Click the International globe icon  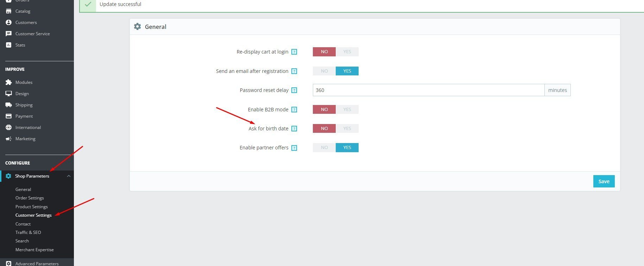pos(8,128)
